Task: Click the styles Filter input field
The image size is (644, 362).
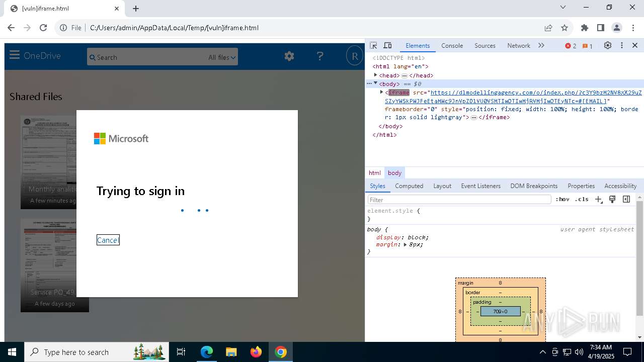Action: [x=459, y=200]
